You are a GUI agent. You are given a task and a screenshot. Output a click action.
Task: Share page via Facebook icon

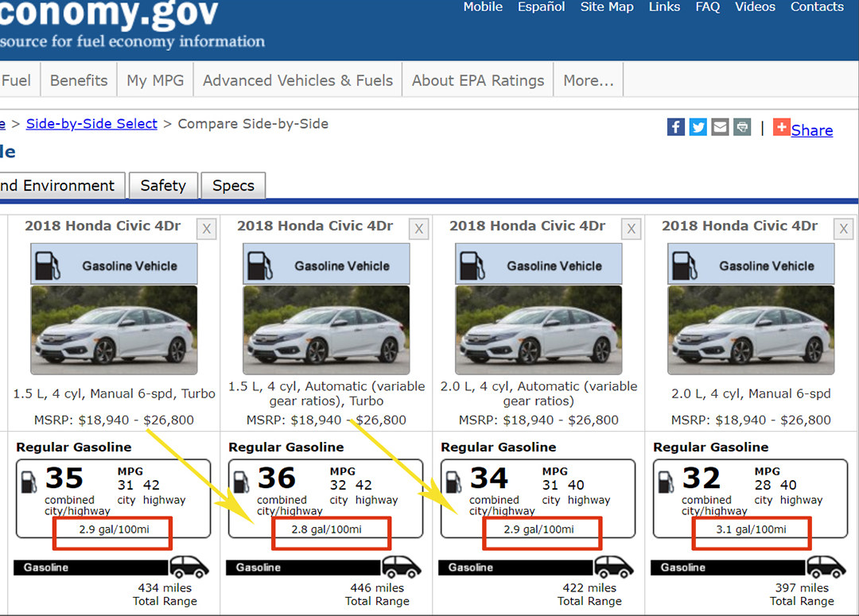675,127
